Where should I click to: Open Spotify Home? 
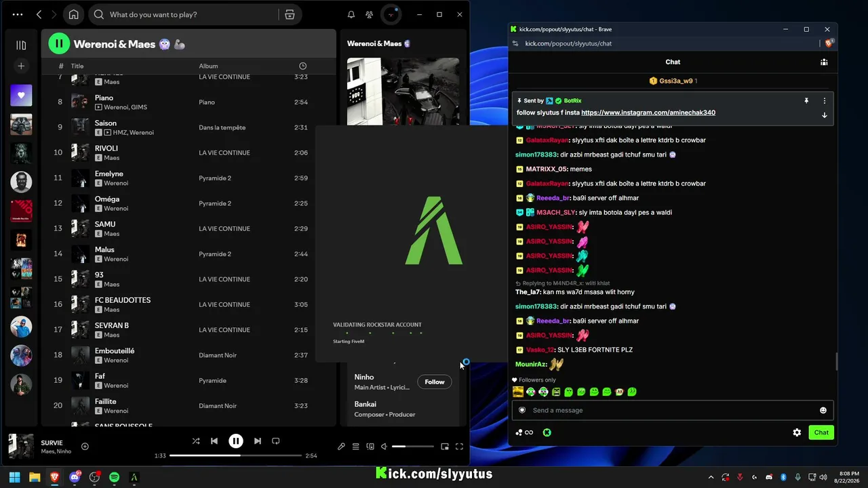tap(73, 14)
